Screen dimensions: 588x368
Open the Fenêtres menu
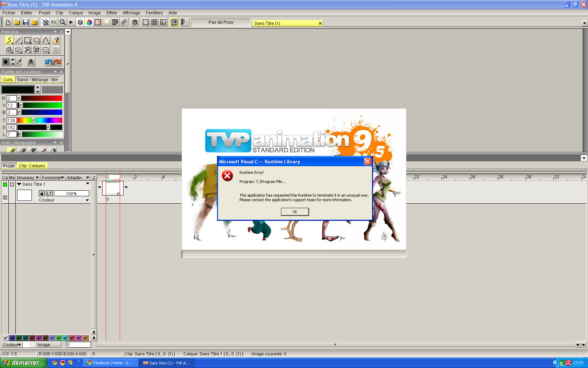[154, 13]
